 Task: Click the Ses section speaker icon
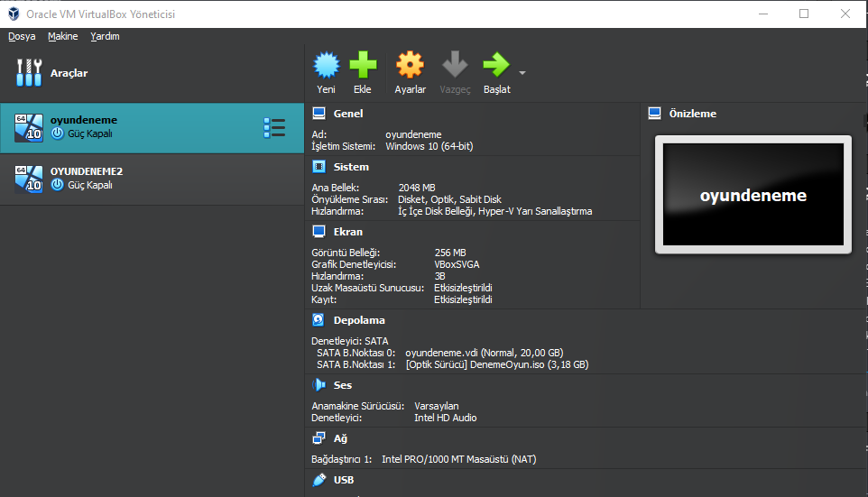click(319, 384)
